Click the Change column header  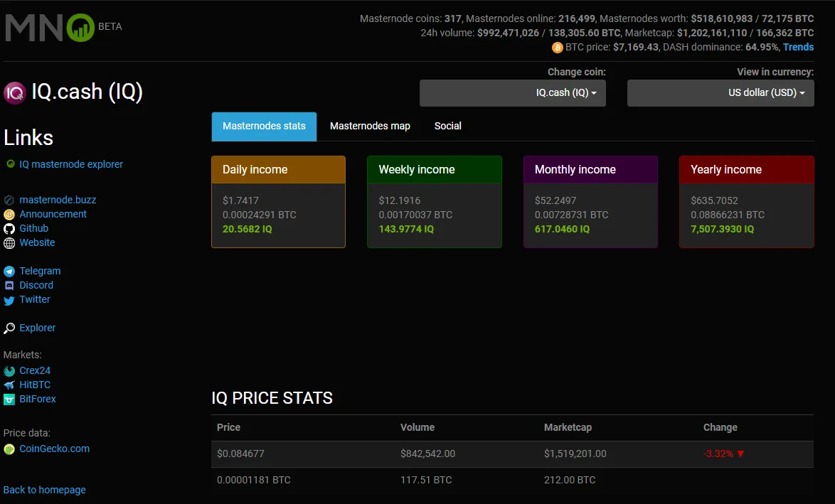(720, 427)
